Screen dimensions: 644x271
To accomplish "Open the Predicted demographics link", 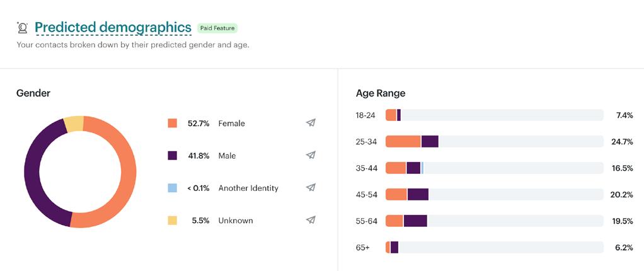I will (x=113, y=27).
